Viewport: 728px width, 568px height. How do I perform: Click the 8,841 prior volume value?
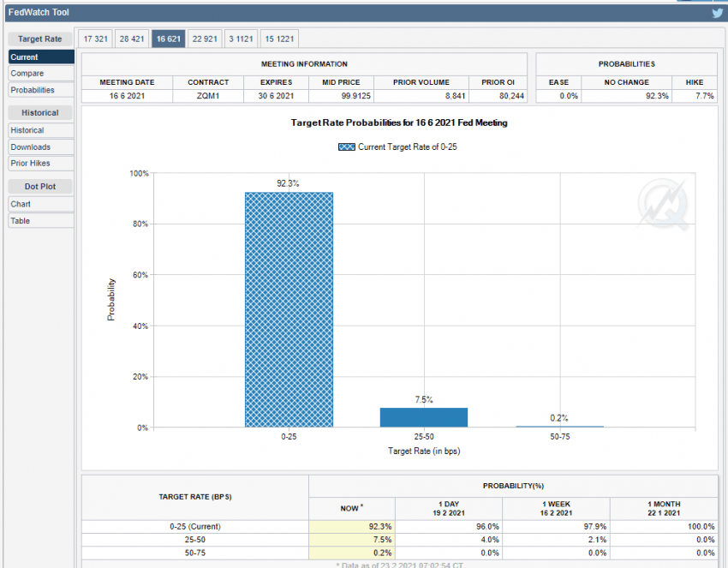456,96
